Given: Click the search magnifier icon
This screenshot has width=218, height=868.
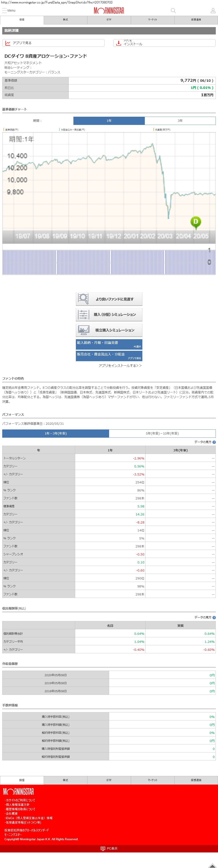Looking at the screenshot, I should [173, 11].
